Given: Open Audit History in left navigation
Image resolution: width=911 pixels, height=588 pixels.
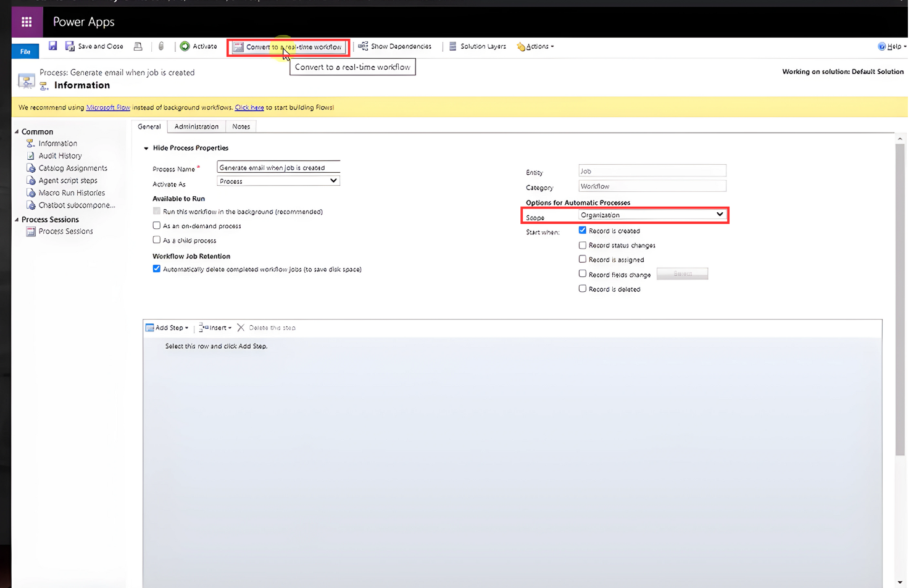Looking at the screenshot, I should [x=60, y=155].
